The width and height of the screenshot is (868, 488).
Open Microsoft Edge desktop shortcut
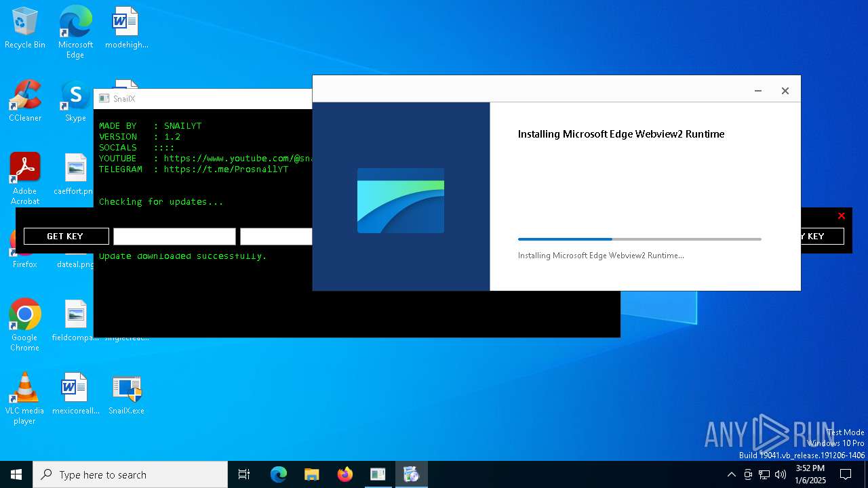coord(75,33)
